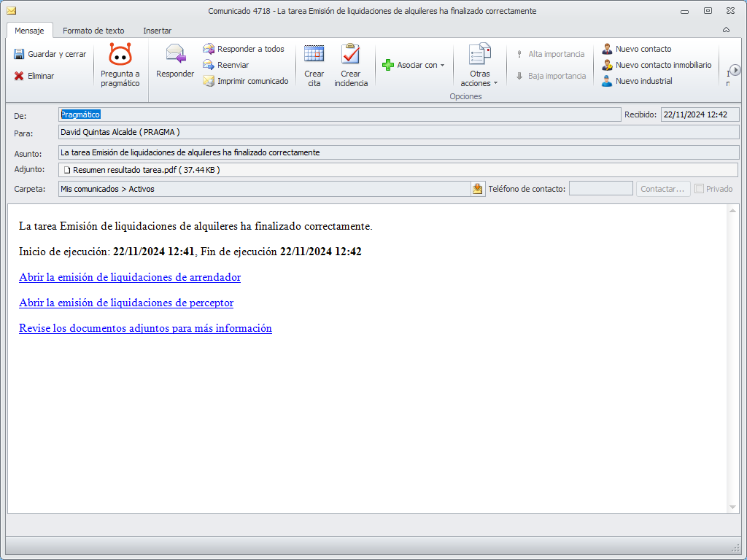747x560 pixels.
Task: Click the Baja importancia arrow icon
Action: 519,76
